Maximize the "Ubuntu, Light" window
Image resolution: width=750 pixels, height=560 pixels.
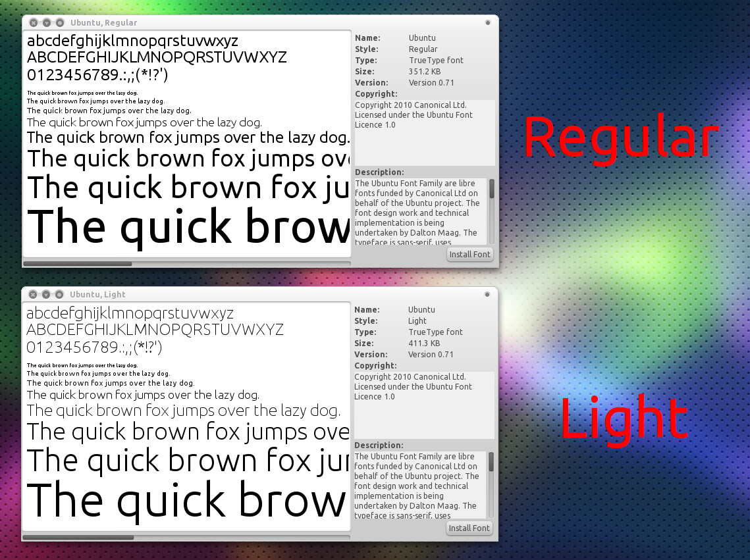[x=59, y=294]
